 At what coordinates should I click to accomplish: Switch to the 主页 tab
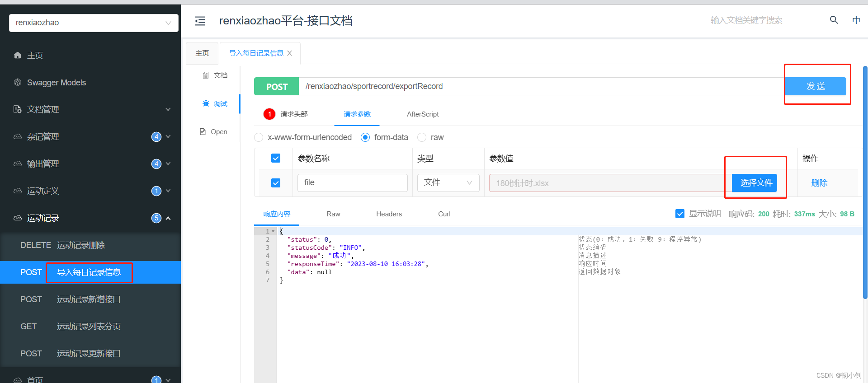click(x=202, y=53)
